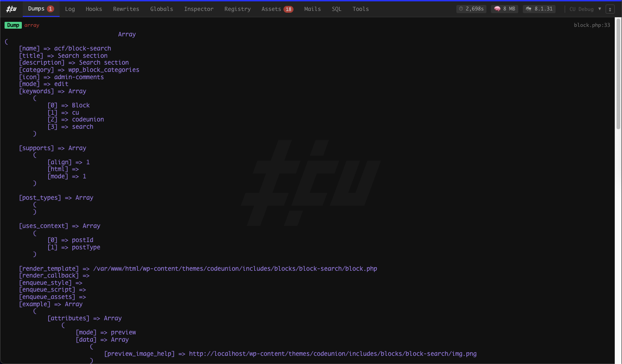Open the SQL tab

point(337,9)
